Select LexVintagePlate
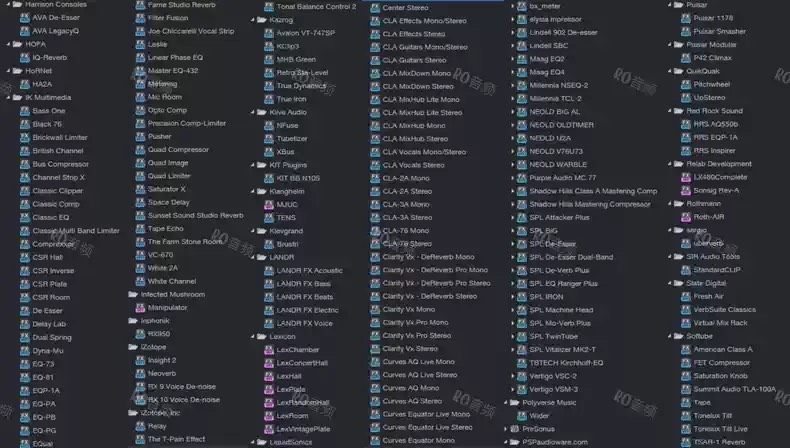 (303, 429)
